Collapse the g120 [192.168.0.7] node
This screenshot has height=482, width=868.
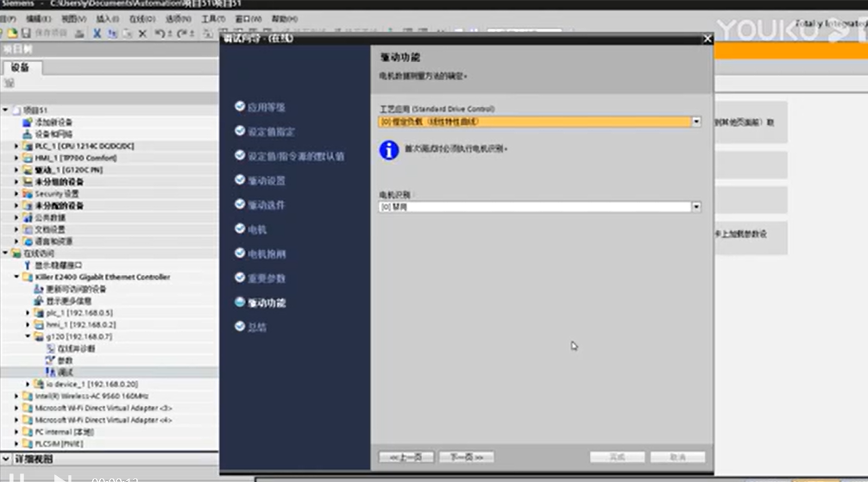[x=28, y=336]
